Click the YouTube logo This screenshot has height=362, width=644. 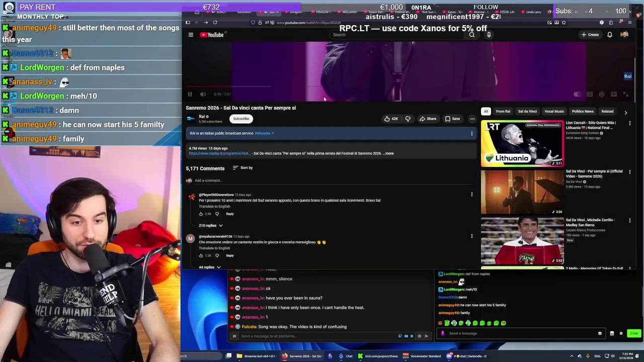tap(212, 35)
